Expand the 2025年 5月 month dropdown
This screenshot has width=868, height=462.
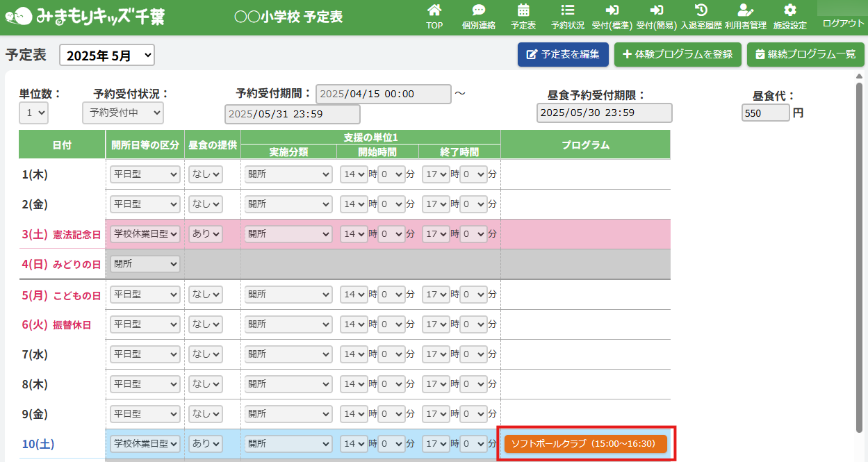pos(107,56)
